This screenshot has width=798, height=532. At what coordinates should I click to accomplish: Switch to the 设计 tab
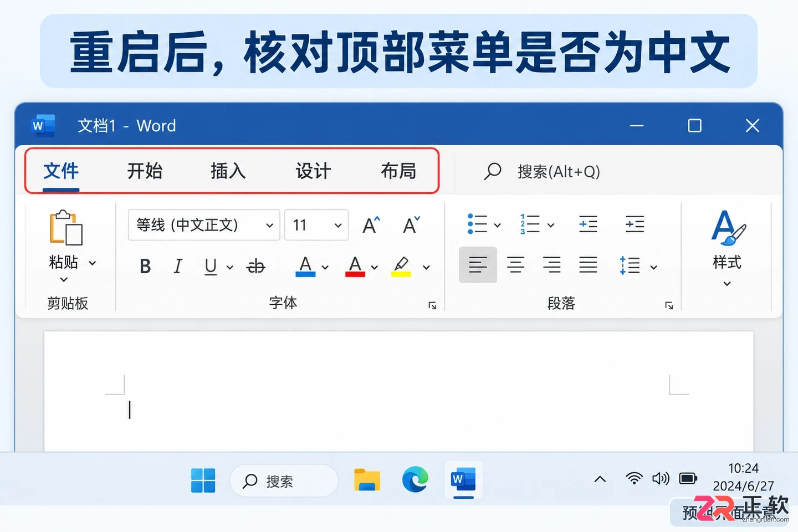pos(313,171)
